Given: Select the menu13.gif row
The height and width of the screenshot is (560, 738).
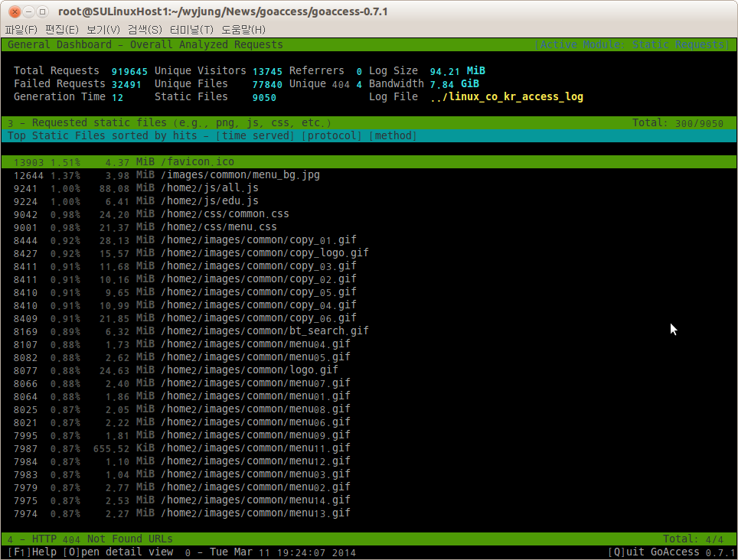Looking at the screenshot, I should coord(369,513).
